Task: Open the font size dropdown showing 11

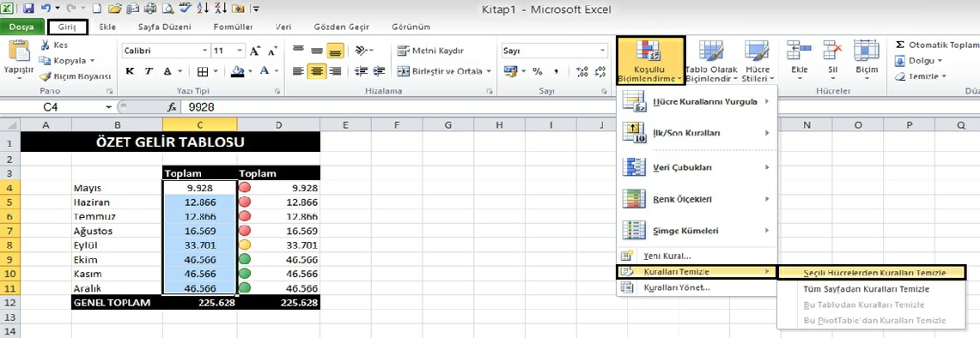Action: pyautogui.click(x=228, y=51)
